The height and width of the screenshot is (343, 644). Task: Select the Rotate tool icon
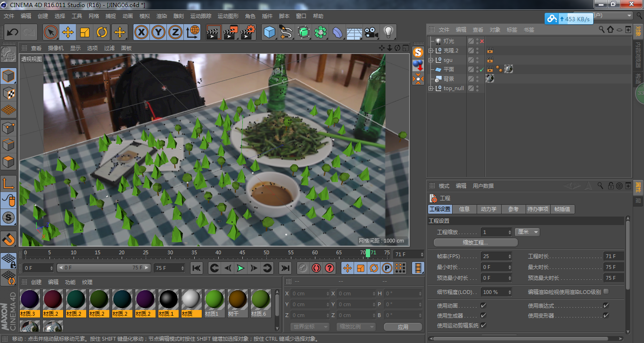[102, 33]
